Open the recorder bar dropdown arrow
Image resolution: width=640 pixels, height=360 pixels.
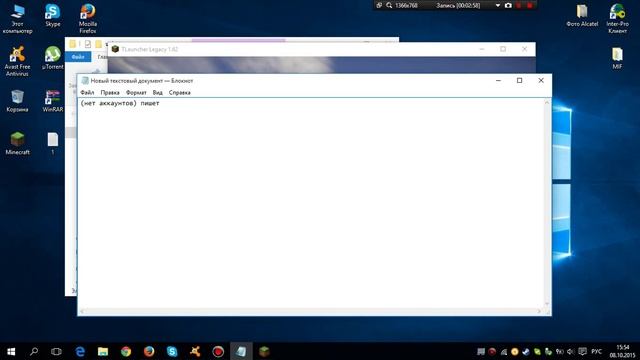click(x=498, y=5)
